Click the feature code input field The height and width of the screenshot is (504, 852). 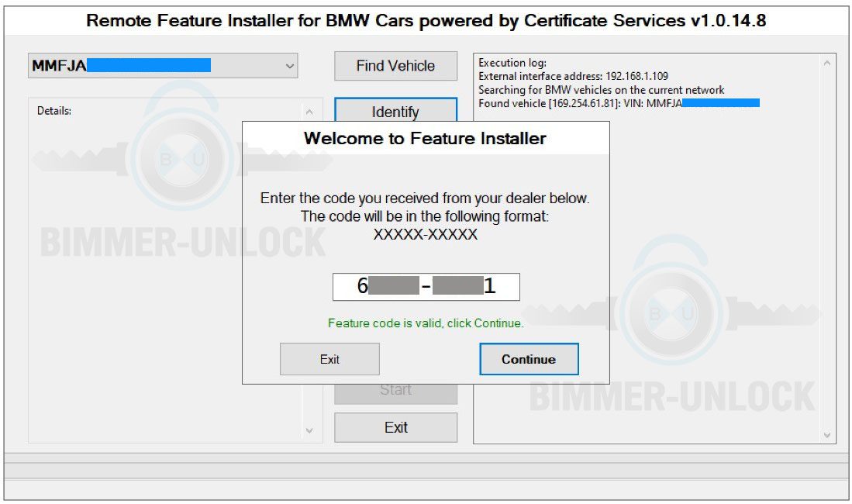426,287
